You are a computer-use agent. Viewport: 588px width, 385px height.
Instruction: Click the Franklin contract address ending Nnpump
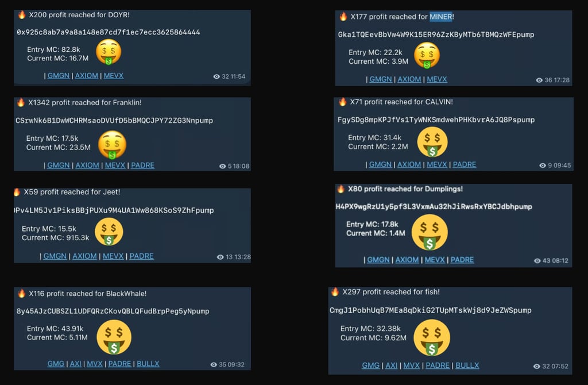tap(114, 121)
